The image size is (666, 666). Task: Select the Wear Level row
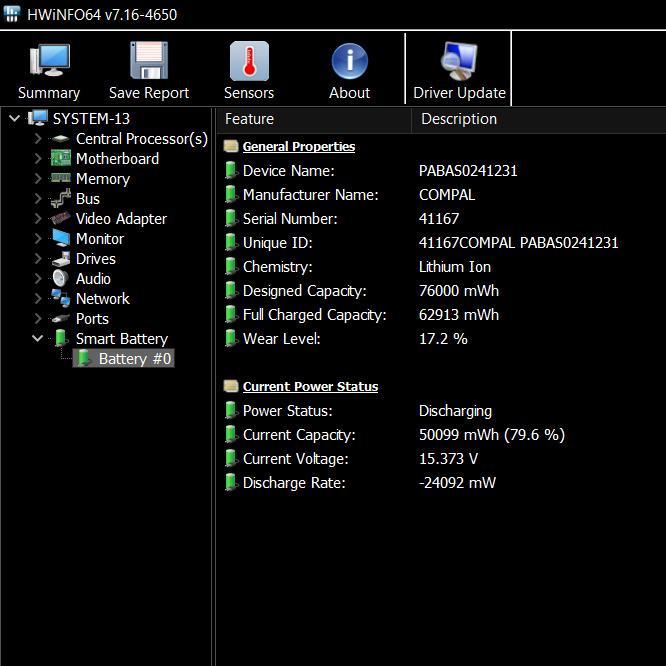click(x=281, y=339)
